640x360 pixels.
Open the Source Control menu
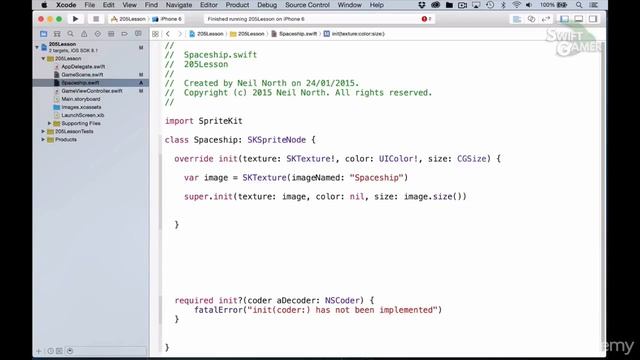pyautogui.click(x=307, y=5)
